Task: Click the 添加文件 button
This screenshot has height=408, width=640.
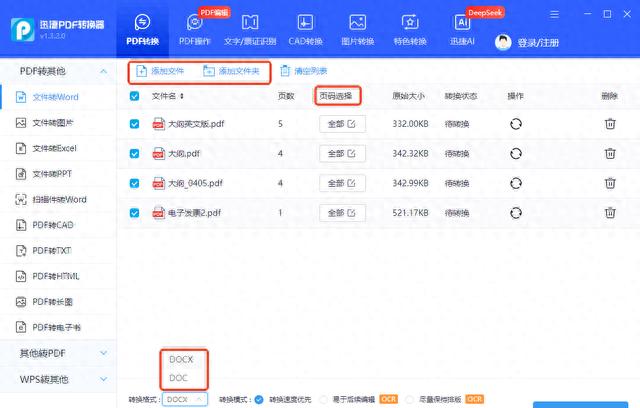Action: pyautogui.click(x=160, y=71)
